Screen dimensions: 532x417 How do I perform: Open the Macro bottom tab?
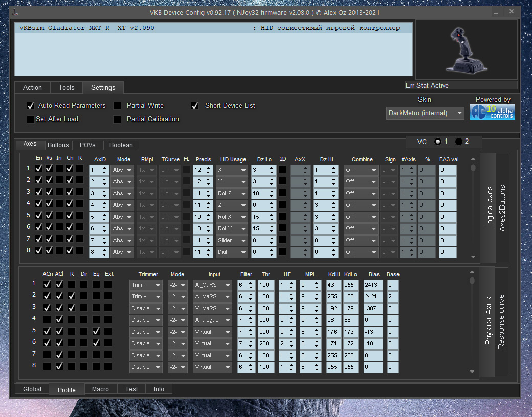tap(100, 389)
